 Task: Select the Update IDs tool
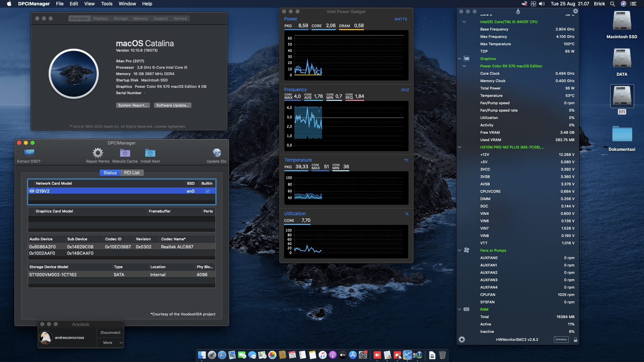[216, 153]
